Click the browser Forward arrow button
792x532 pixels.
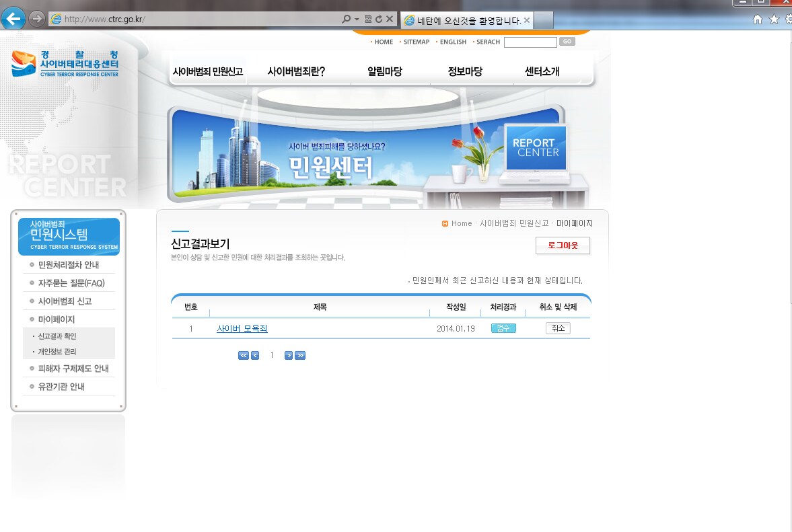[37, 20]
